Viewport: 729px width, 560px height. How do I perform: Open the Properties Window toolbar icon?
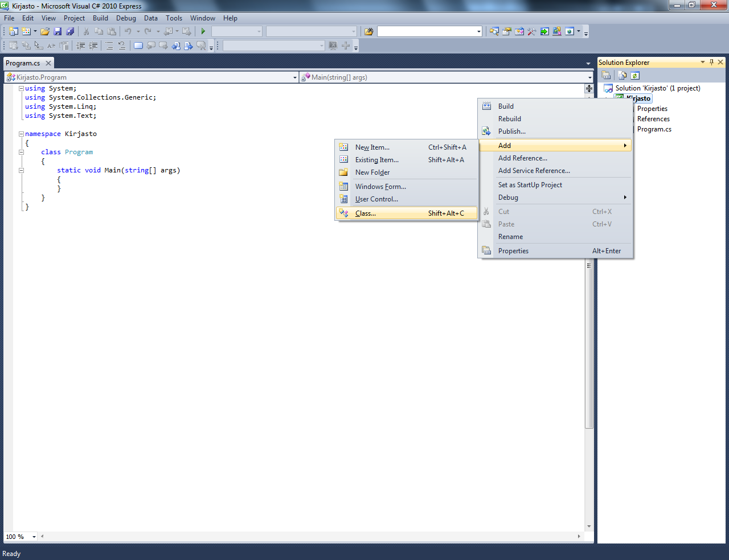506,31
